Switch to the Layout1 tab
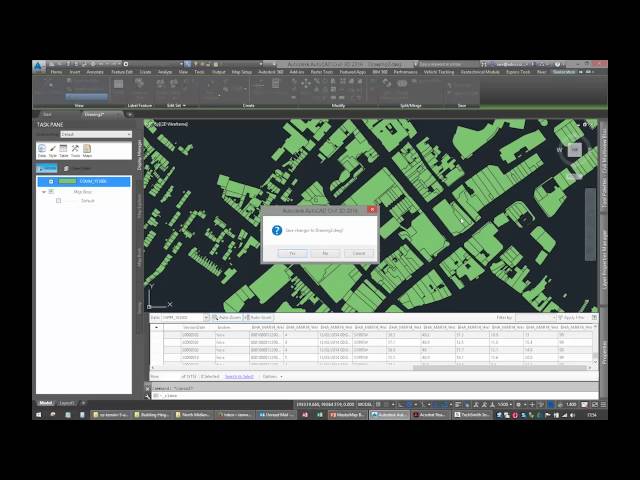This screenshot has width=640, height=480. 67,403
